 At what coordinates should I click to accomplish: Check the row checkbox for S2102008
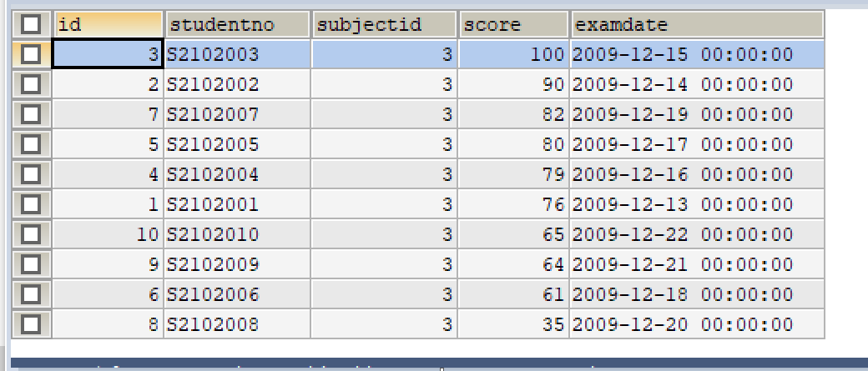31,324
